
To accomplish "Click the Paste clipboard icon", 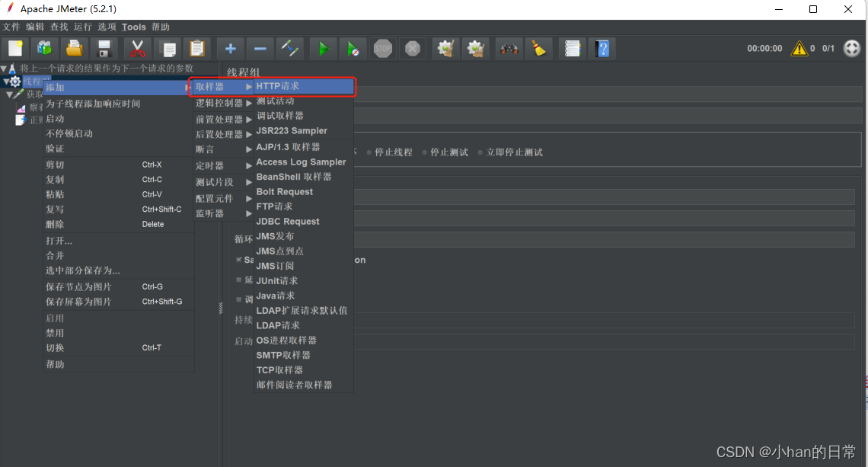I will coord(197,49).
